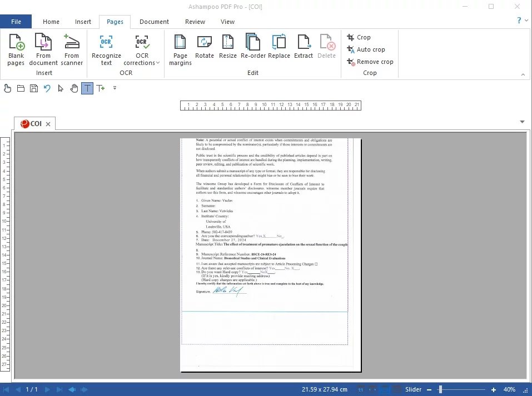The image size is (532, 396).
Task: Select the Add text tool
Action: (101, 88)
